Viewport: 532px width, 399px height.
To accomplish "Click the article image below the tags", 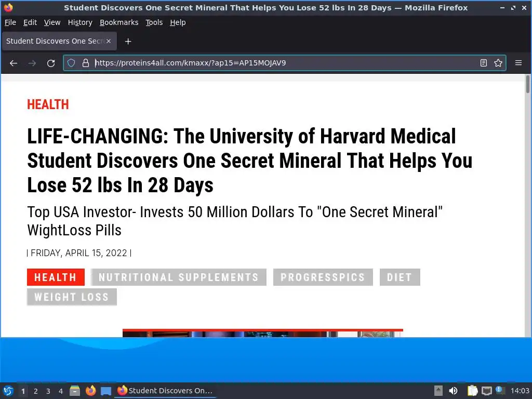I will click(x=262, y=333).
